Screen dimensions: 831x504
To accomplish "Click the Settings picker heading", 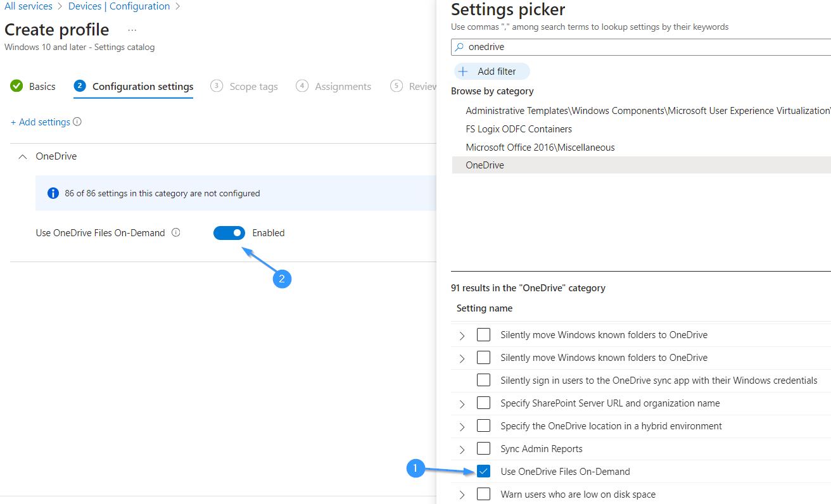I will [508, 9].
